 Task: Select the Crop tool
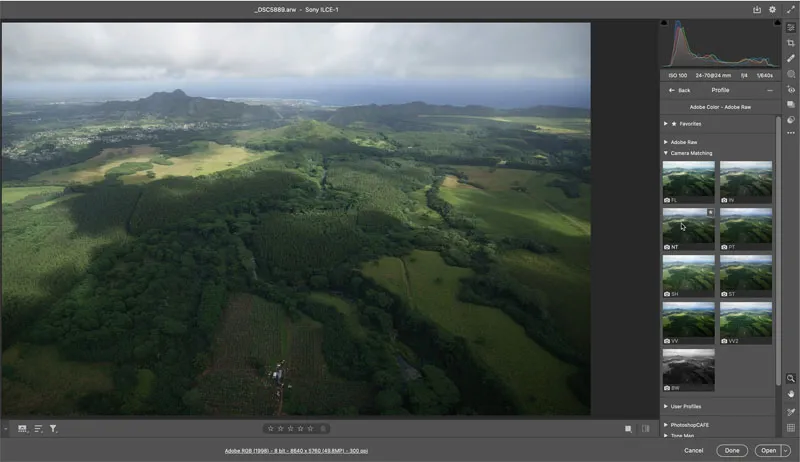[791, 43]
